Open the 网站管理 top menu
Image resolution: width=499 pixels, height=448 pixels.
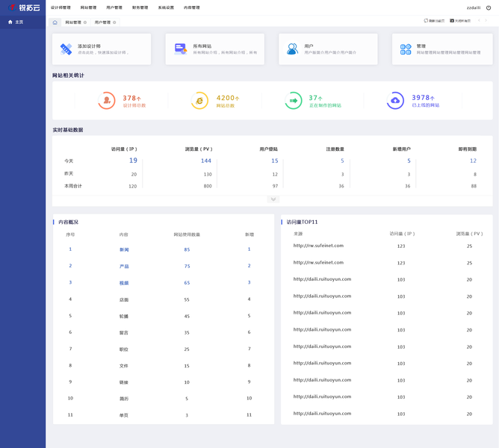[88, 7]
